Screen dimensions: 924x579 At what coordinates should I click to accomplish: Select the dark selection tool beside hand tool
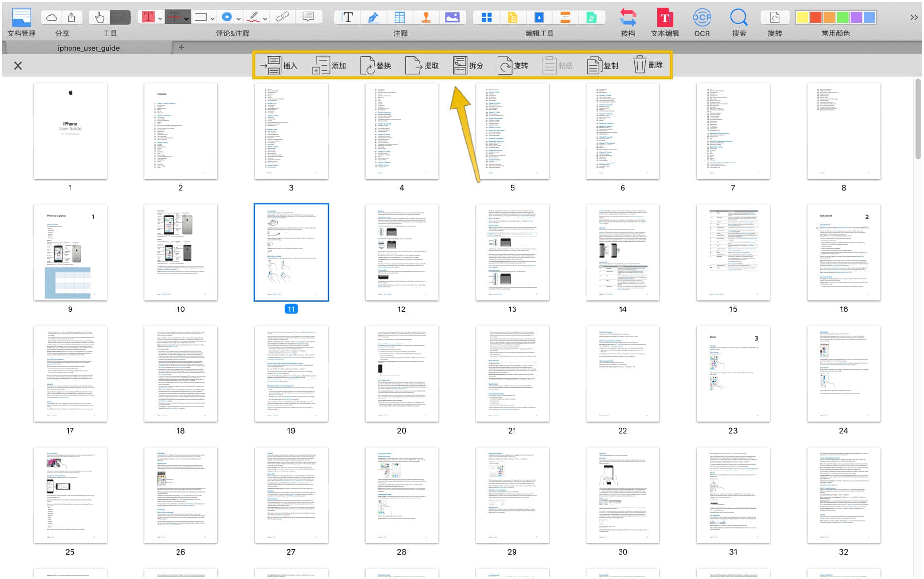click(120, 18)
